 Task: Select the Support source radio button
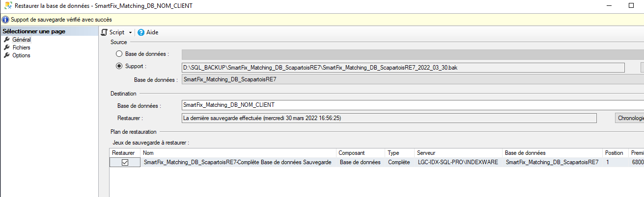pyautogui.click(x=119, y=66)
